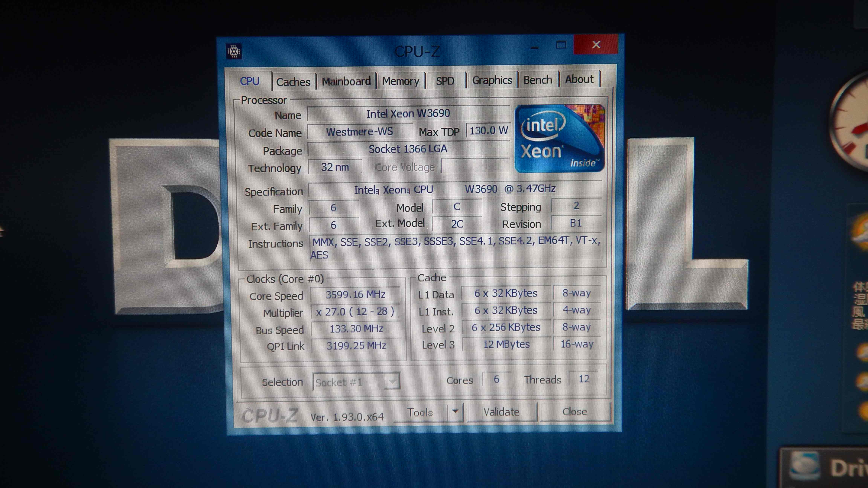Open the Bench tab
The width and height of the screenshot is (868, 488).
click(x=538, y=80)
